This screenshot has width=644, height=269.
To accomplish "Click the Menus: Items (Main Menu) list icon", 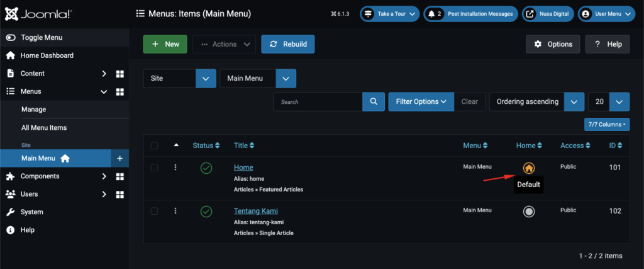I will [x=140, y=14].
